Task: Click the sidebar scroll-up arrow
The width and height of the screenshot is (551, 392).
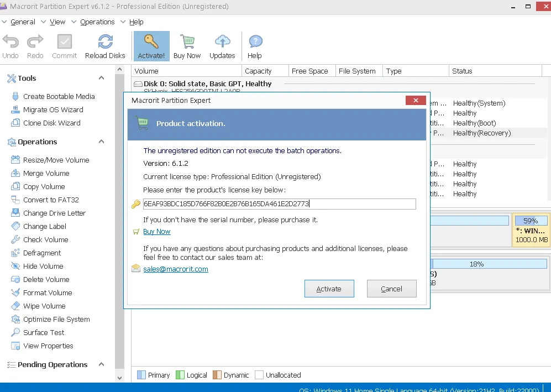Action: click(x=119, y=69)
